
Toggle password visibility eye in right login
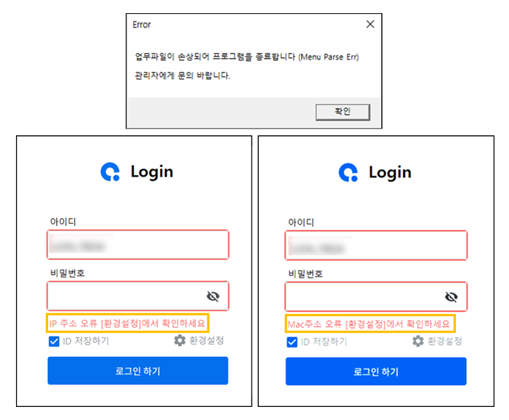pyautogui.click(x=452, y=296)
